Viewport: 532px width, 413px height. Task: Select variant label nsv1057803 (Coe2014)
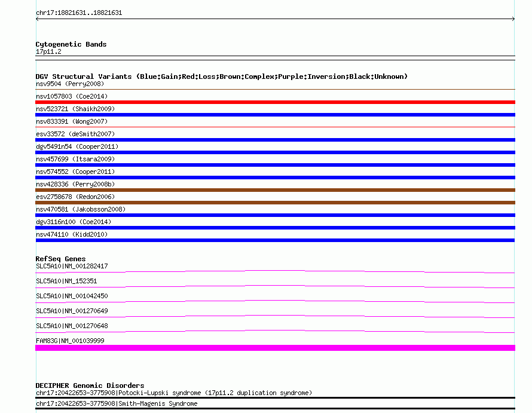[x=72, y=96]
